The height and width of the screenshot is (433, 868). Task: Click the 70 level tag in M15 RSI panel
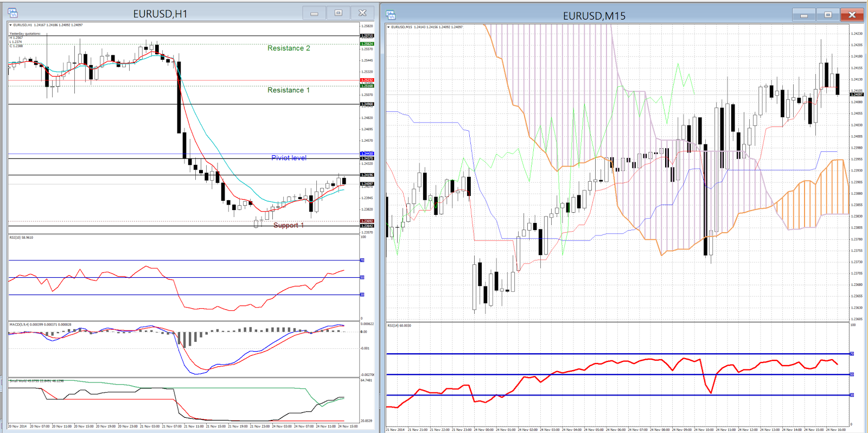pyautogui.click(x=852, y=354)
